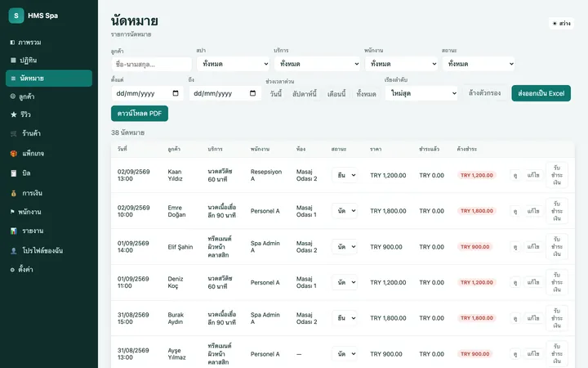The image size is (588, 368).
Task: Select the นัดหมาย appointments sidebar item
Action: click(49, 79)
